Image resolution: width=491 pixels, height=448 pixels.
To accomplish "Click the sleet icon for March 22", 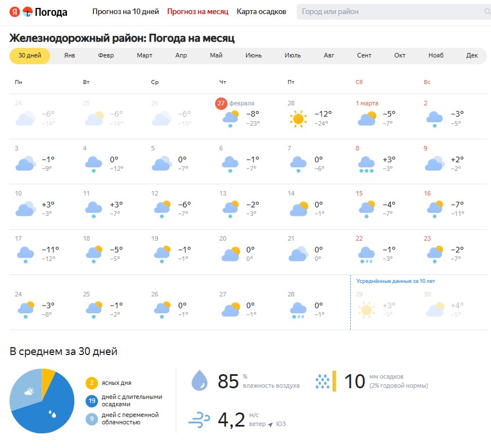I will (367, 255).
